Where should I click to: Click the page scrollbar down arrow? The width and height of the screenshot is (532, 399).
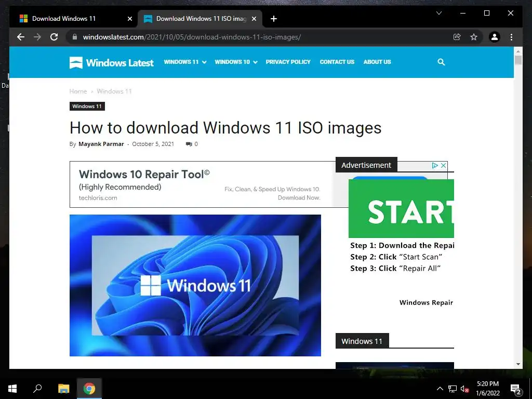518,364
